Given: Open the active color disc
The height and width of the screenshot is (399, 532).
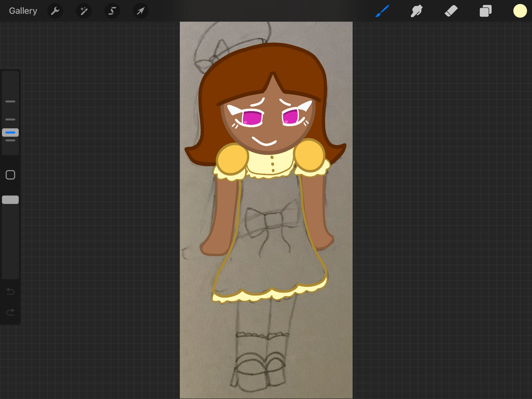Looking at the screenshot, I should 520,11.
